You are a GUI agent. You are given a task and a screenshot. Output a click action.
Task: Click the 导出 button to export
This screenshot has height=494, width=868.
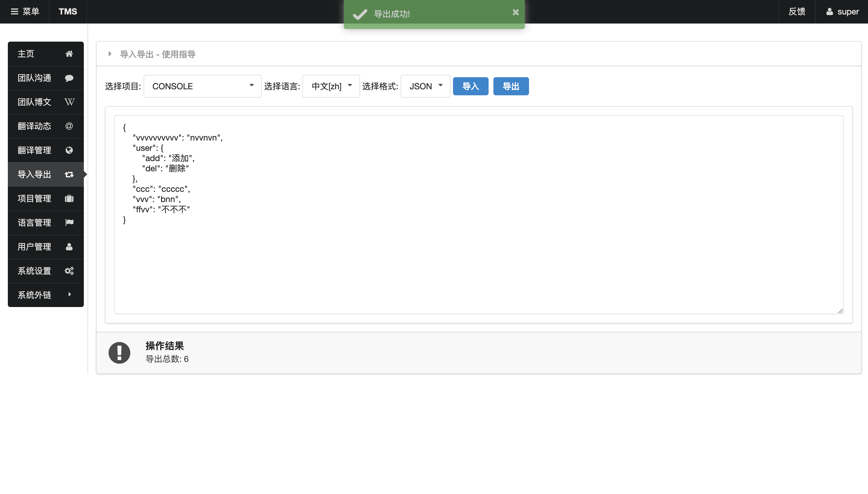[511, 86]
